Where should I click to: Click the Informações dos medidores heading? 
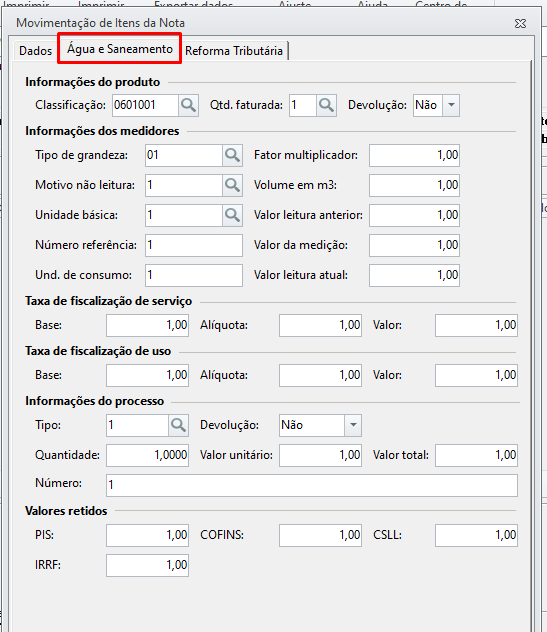click(x=102, y=131)
